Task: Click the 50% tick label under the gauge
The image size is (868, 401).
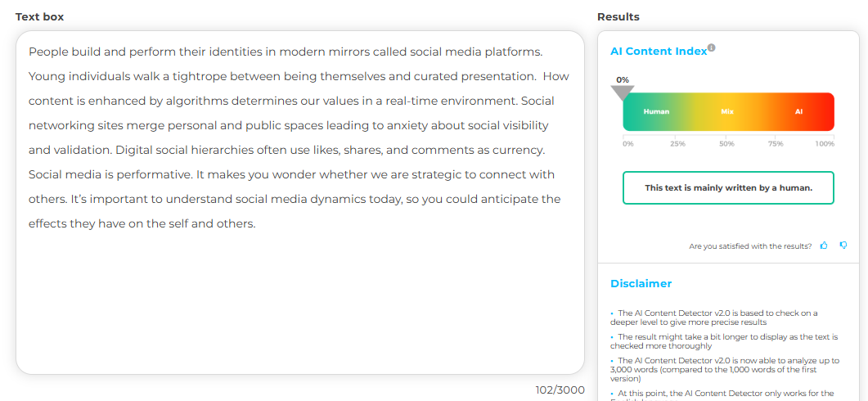Action: (x=726, y=144)
